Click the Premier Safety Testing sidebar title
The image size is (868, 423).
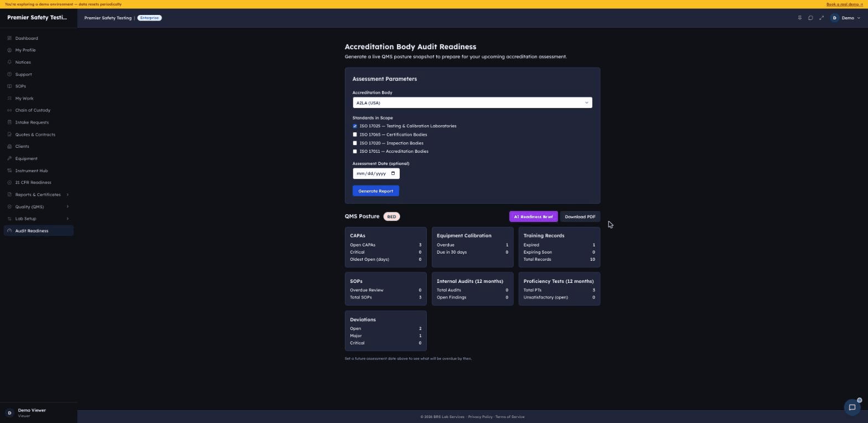pos(37,18)
